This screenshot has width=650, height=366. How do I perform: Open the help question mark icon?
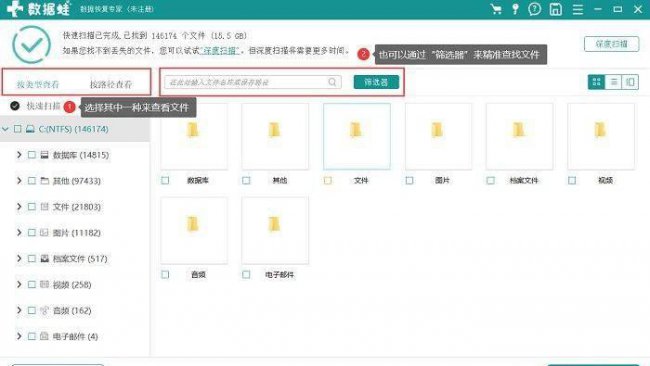pyautogui.click(x=535, y=9)
